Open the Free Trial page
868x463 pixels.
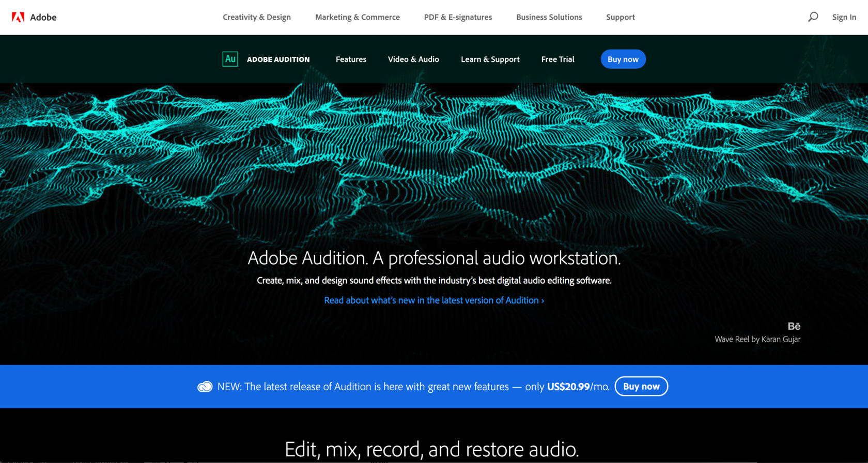pyautogui.click(x=557, y=59)
